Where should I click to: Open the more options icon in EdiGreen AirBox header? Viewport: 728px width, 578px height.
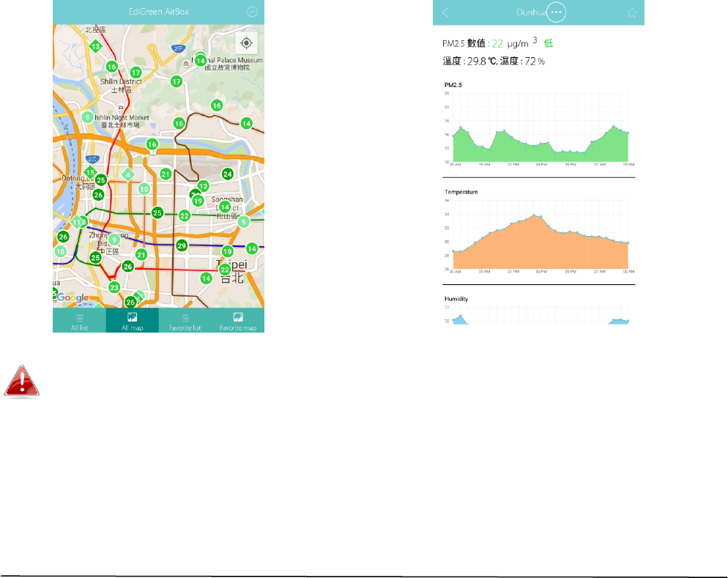pyautogui.click(x=252, y=12)
